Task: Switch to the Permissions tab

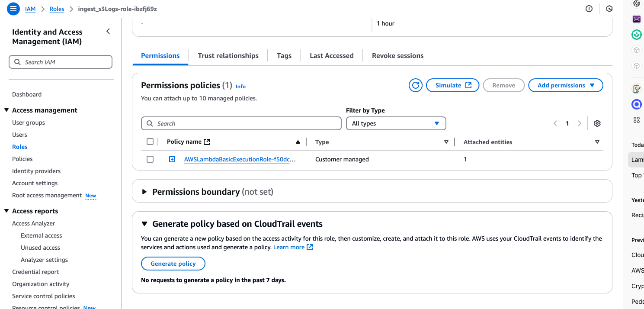Action: coord(160,55)
